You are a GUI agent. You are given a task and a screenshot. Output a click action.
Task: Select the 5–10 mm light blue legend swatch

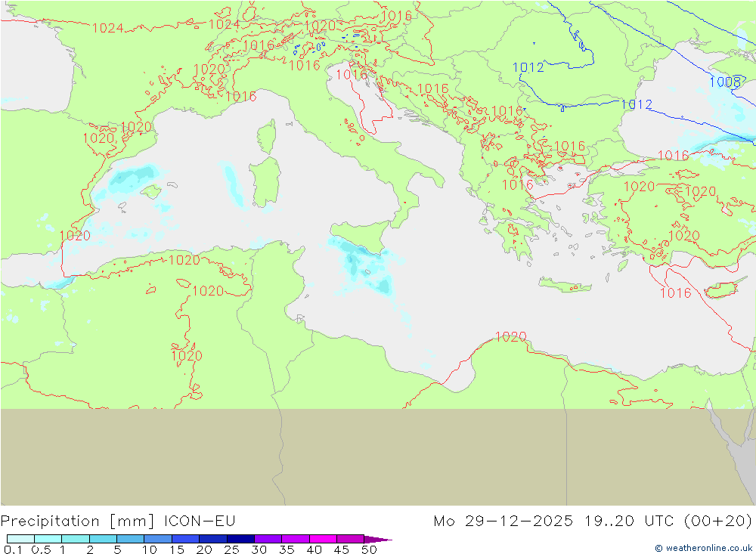coord(130,539)
